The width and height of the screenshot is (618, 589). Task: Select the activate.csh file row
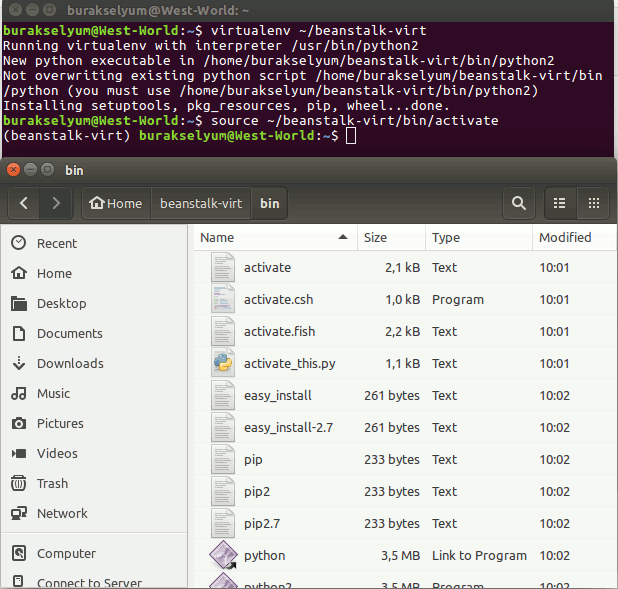click(x=278, y=300)
